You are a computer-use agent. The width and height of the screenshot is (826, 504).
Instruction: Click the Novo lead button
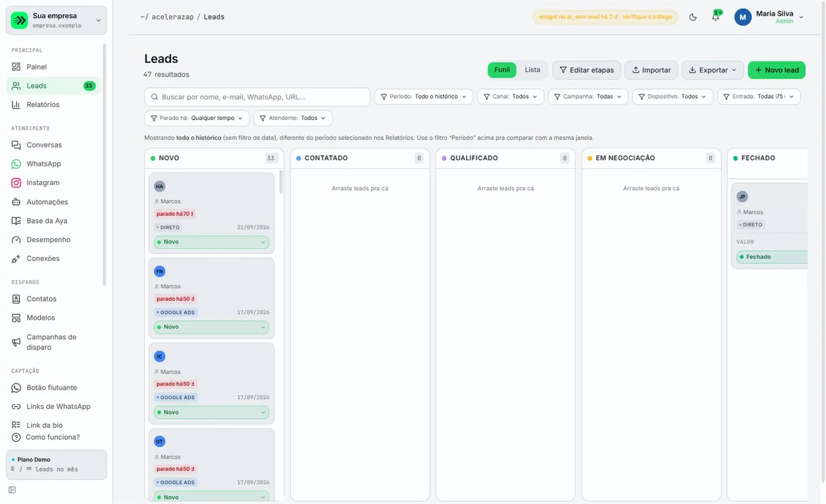coord(776,70)
